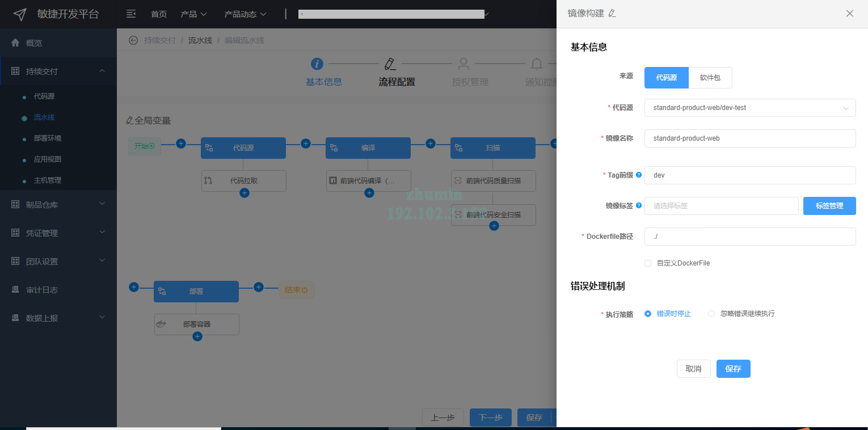Screen dimensions: 868x430
Task: Expand the 团队设置 sidebar section
Action: pyautogui.click(x=58, y=261)
